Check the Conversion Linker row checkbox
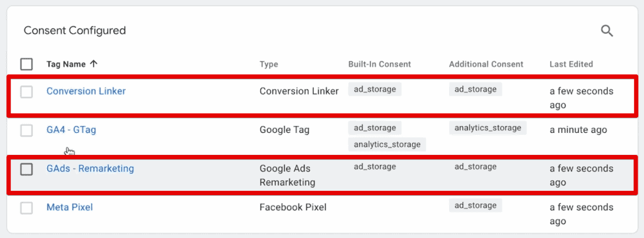 pos(26,92)
